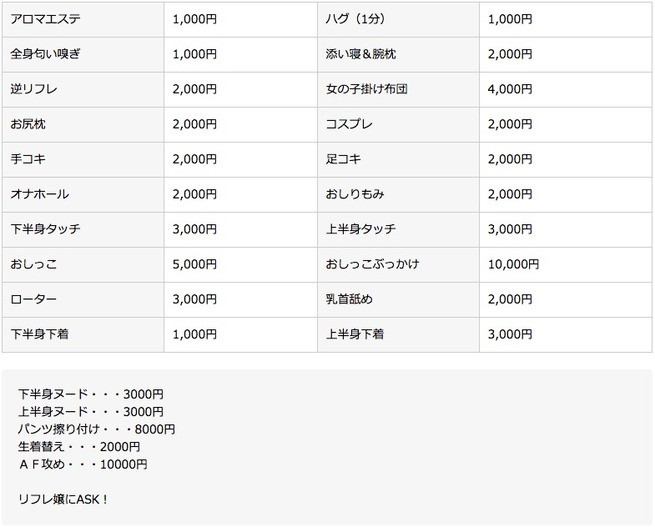This screenshot has height=527, width=655.
Task: Select the 1,000円 price beside アロマエステ
Action: pyautogui.click(x=194, y=19)
